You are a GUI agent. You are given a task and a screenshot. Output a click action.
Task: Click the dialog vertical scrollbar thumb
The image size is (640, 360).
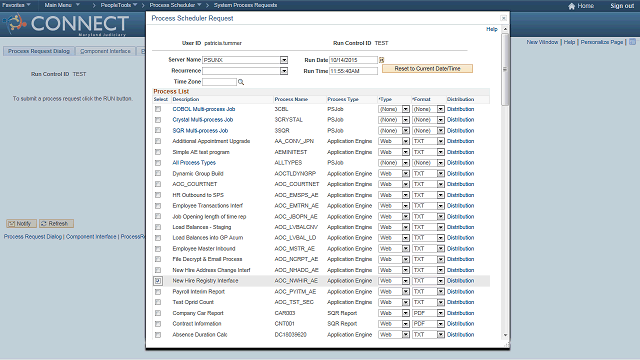point(505,69)
